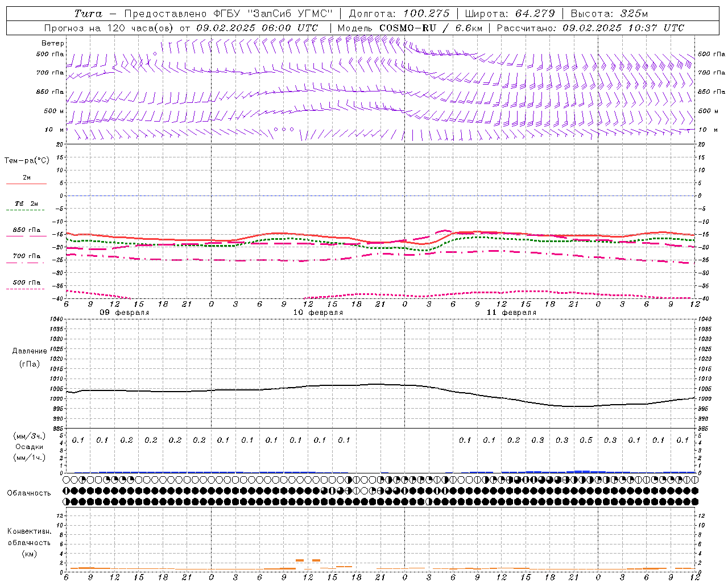Click the '(мм/3ч.)' precipitation unit label
728x582 pixels.
pos(30,436)
